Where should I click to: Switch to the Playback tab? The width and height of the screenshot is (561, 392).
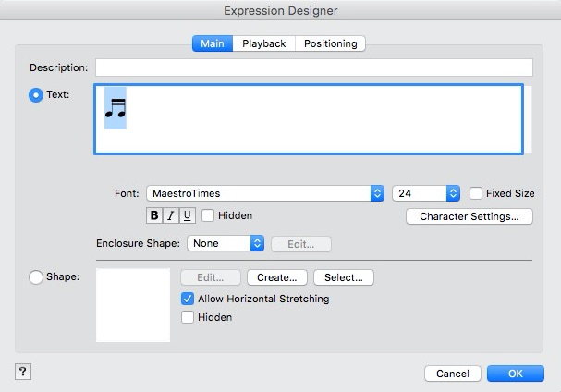click(264, 43)
